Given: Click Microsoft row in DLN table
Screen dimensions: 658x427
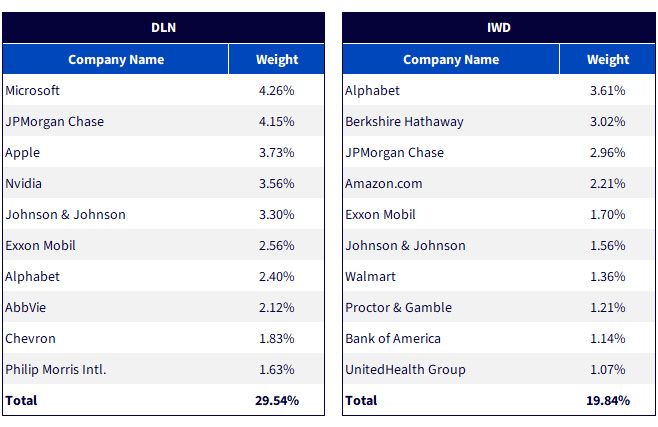Looking at the screenshot, I should point(163,90).
